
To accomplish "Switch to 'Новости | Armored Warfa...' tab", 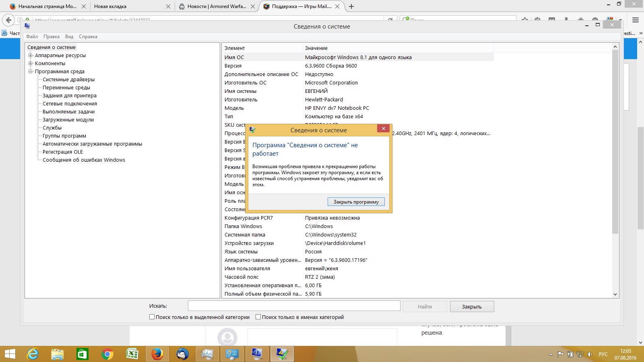I will (x=217, y=6).
